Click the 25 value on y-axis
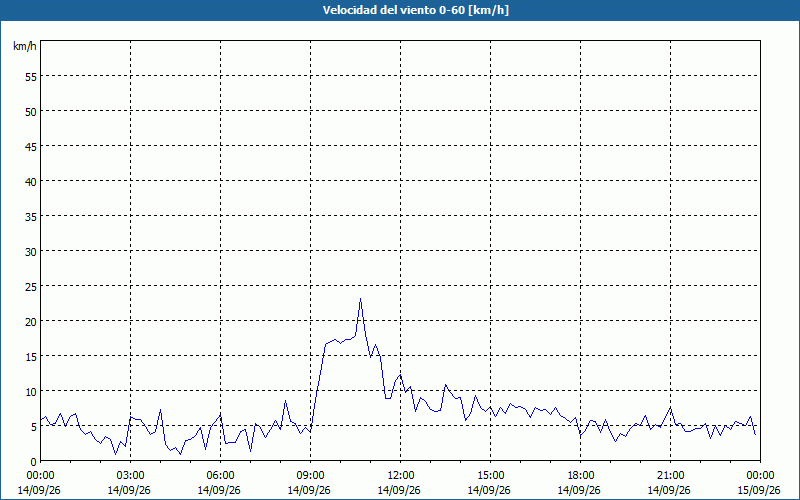Screen dimensions: 800x500 (x=31, y=287)
